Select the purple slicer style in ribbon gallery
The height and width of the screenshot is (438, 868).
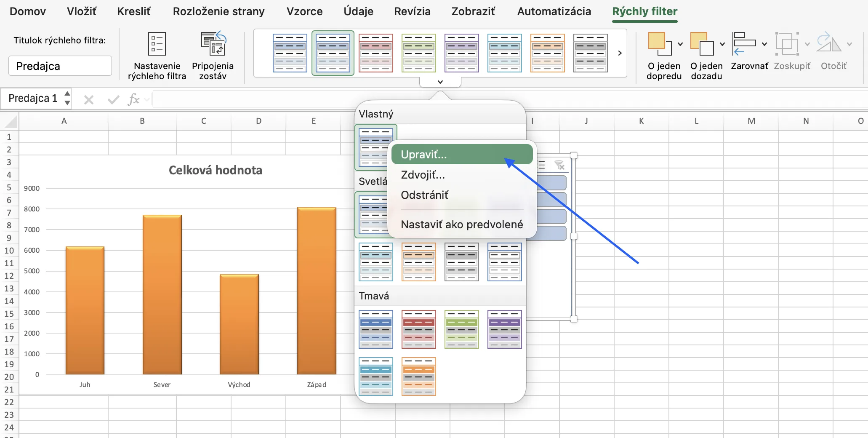462,53
